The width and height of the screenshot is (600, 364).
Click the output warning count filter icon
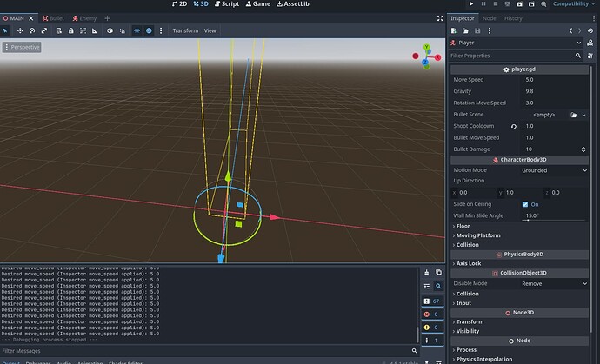[x=426, y=327]
